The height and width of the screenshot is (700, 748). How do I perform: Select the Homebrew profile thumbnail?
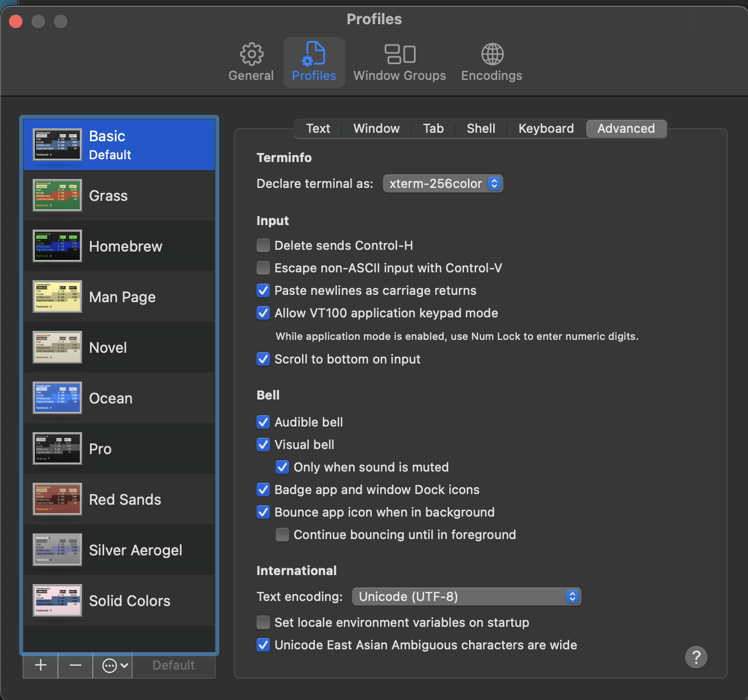pos(57,246)
